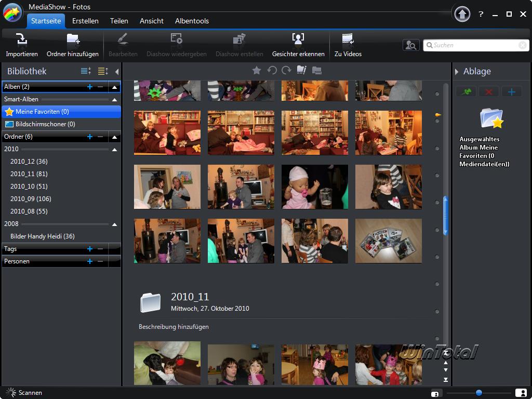
Task: Collapse the 2010 folder group
Action: 114,149
